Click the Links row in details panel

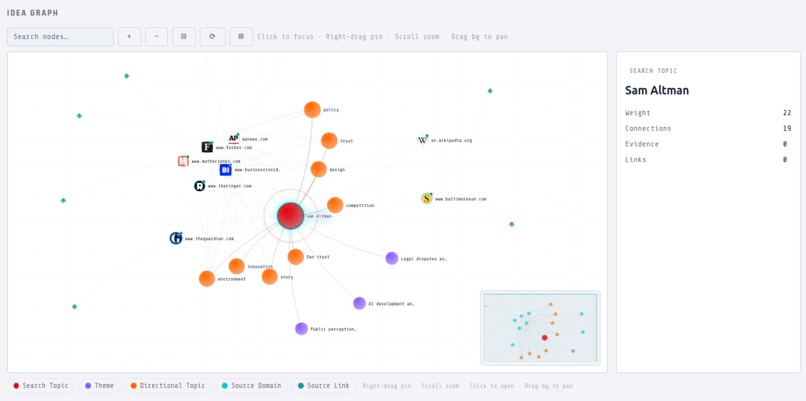point(708,159)
